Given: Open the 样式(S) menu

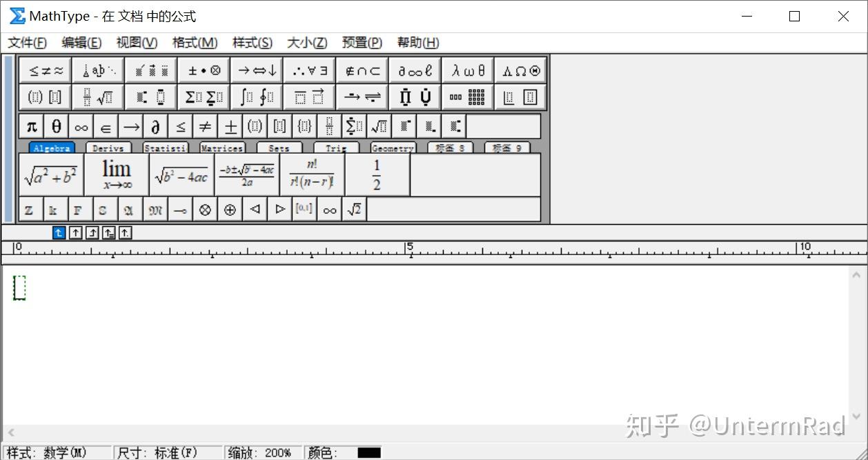Looking at the screenshot, I should tap(252, 43).
